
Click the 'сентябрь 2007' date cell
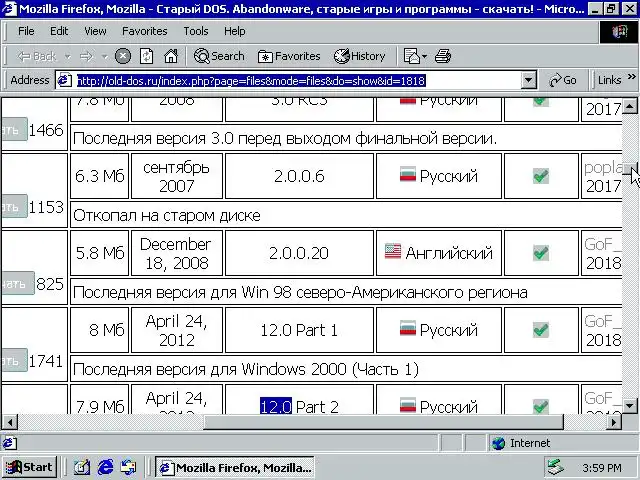176,176
